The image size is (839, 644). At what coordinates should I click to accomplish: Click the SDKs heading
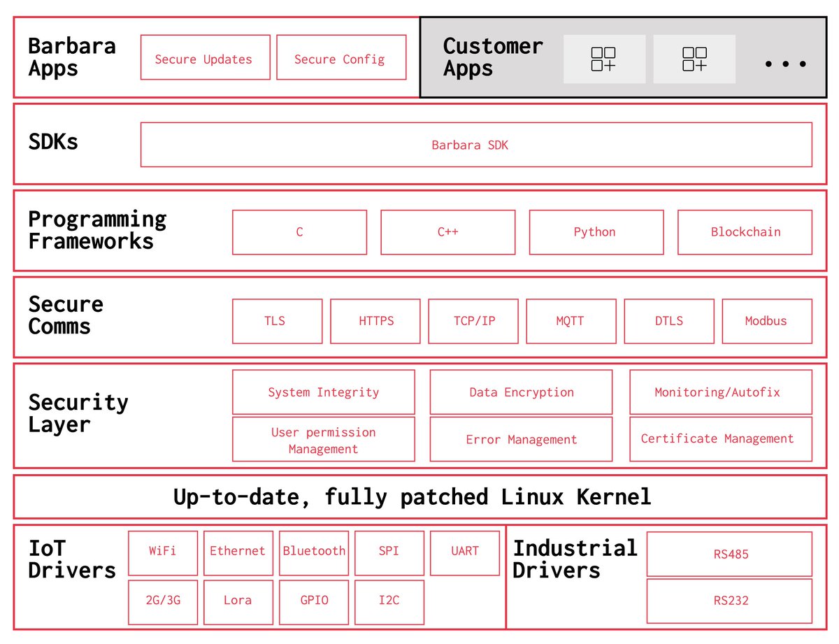click(x=53, y=142)
